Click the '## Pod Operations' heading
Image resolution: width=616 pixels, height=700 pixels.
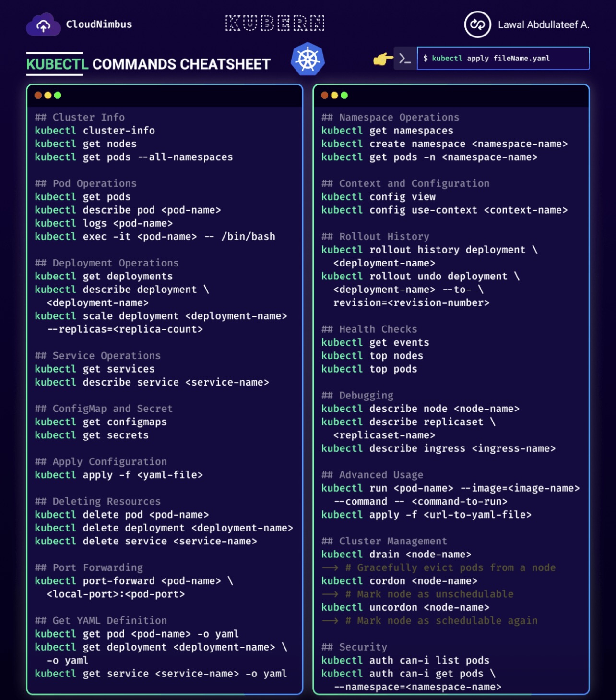(x=85, y=183)
